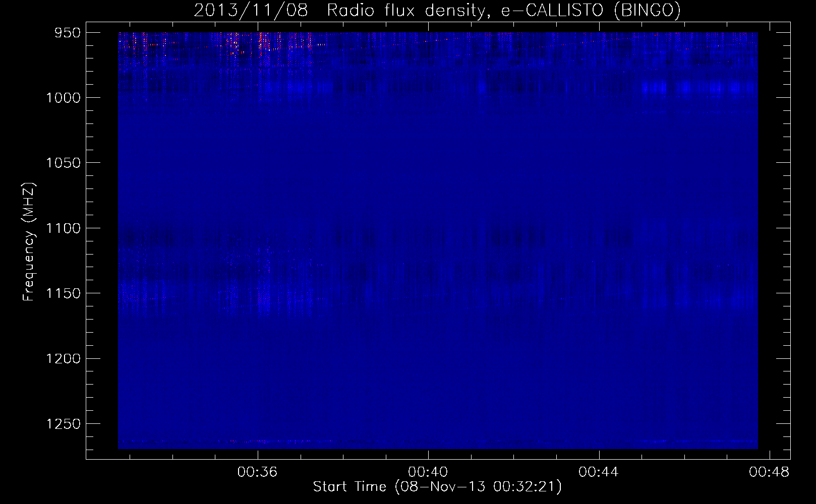Viewport: 816px width, 504px height.
Task: Select the 1150 frequency axis label
Action: coord(64,293)
